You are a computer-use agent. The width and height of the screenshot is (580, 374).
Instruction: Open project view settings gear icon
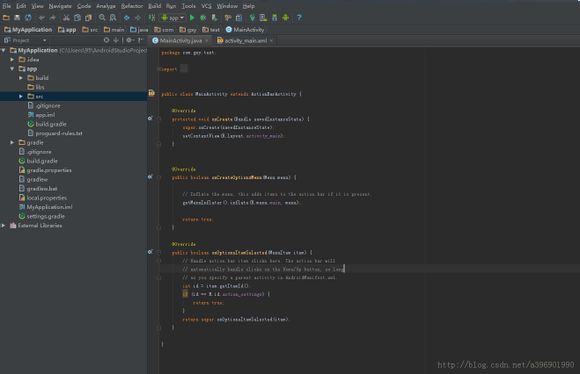click(x=129, y=40)
